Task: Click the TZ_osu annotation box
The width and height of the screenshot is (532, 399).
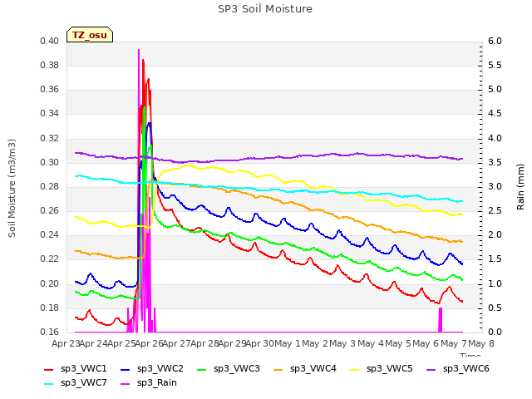Action: [90, 35]
